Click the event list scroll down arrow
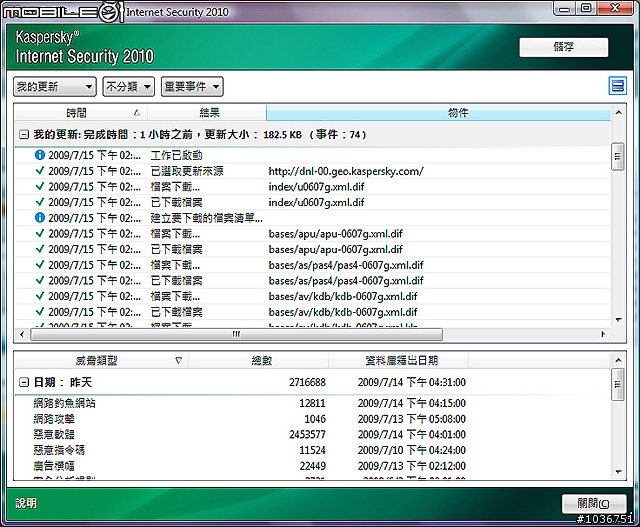The height and width of the screenshot is (527, 640). pyautogui.click(x=618, y=320)
